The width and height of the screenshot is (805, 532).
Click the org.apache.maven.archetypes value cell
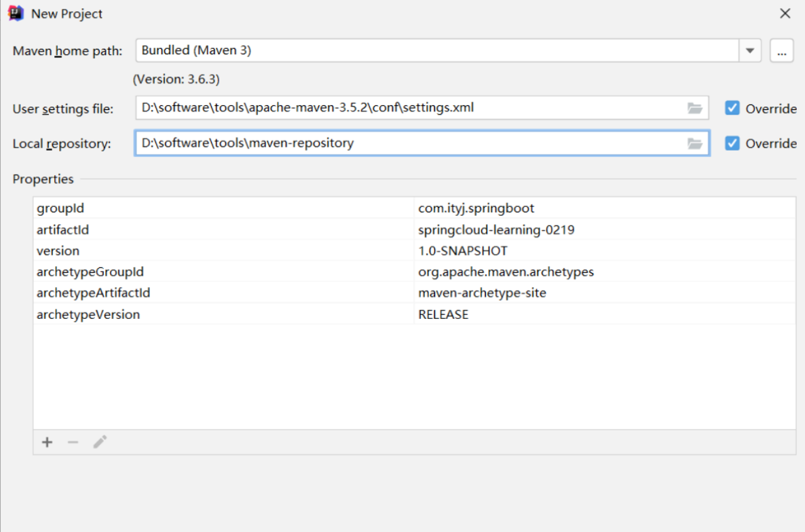pyautogui.click(x=605, y=272)
